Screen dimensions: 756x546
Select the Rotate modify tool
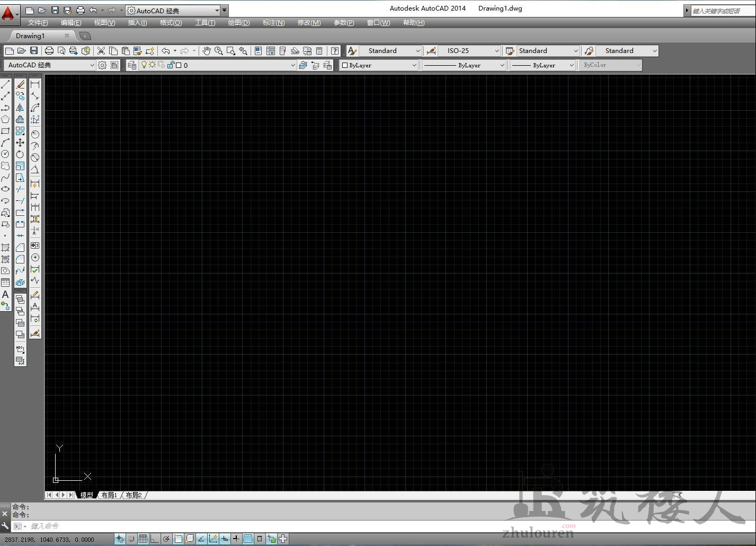[20, 154]
